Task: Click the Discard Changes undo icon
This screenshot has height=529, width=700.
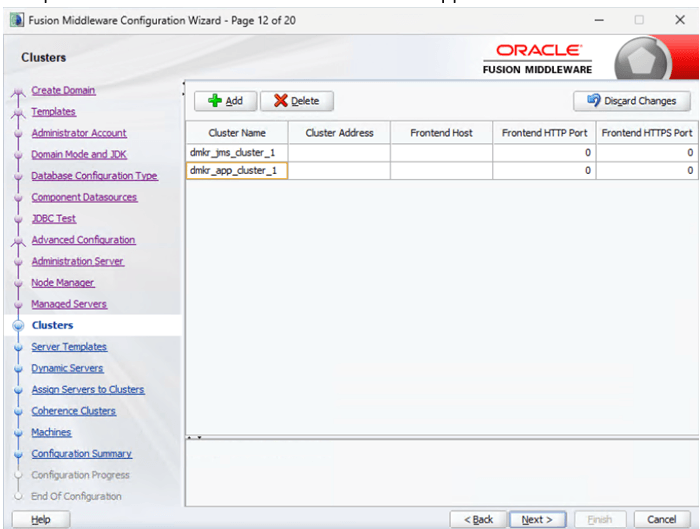Action: [x=594, y=100]
